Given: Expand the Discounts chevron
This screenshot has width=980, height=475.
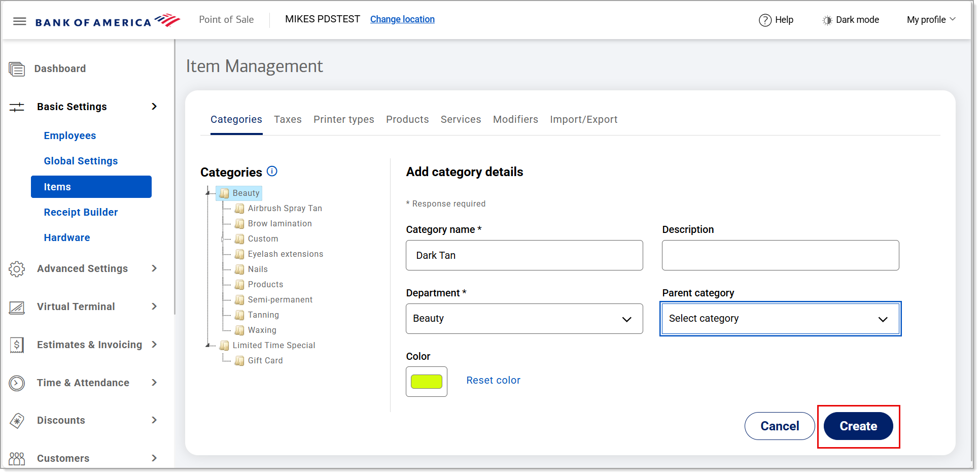Looking at the screenshot, I should click(154, 420).
